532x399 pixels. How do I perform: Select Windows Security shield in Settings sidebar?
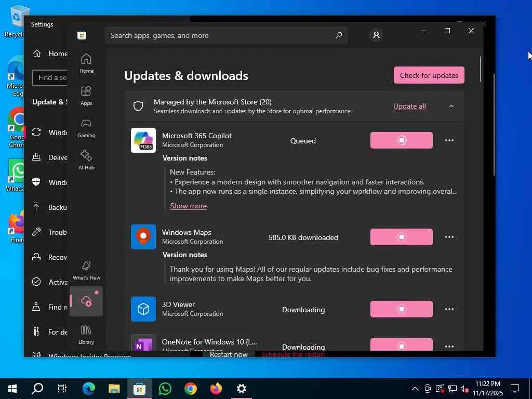point(49,182)
